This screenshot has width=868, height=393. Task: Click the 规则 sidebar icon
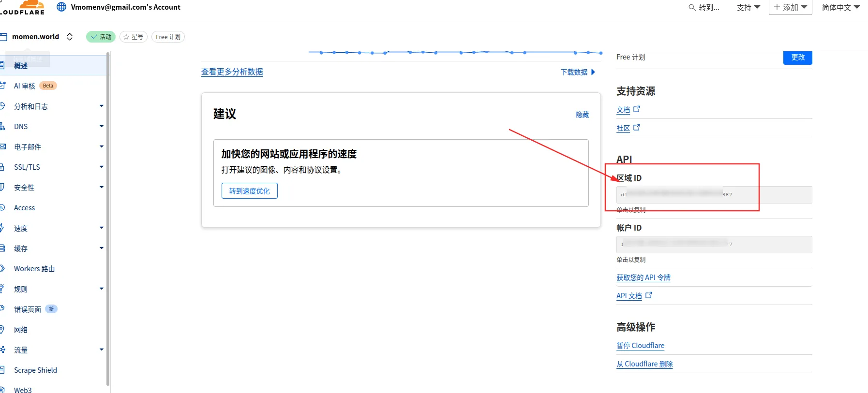point(2,289)
